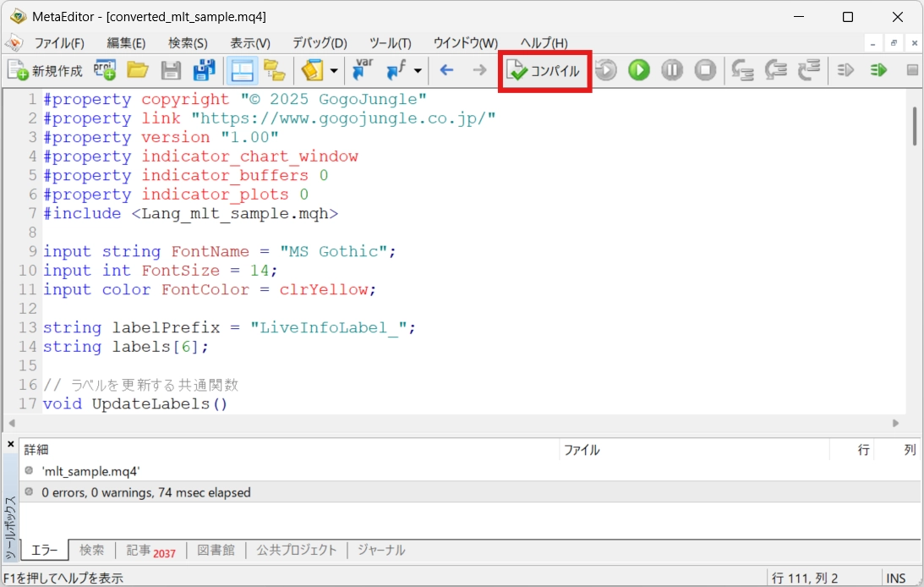Click the Save All icon
The width and height of the screenshot is (924, 587).
[204, 70]
